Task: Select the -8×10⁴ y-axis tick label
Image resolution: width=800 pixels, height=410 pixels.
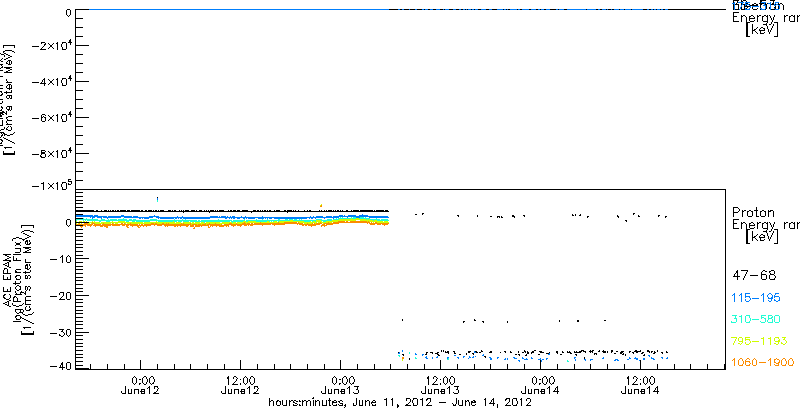Action: click(x=50, y=154)
